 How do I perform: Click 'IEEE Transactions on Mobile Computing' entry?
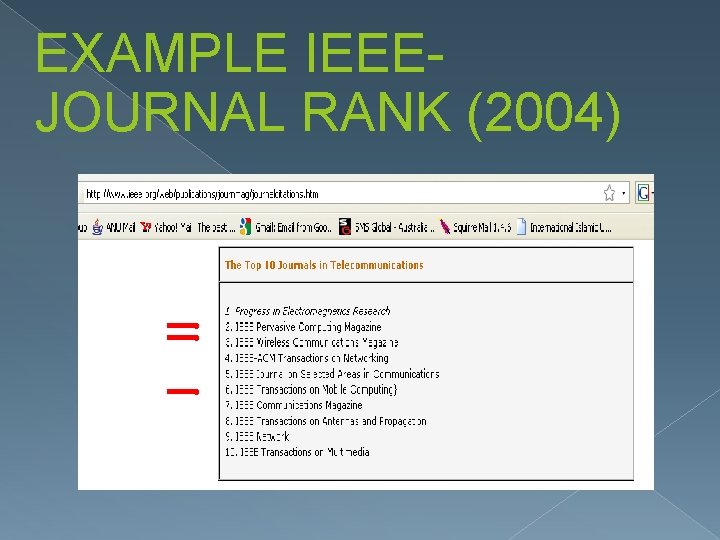[x=311, y=389]
